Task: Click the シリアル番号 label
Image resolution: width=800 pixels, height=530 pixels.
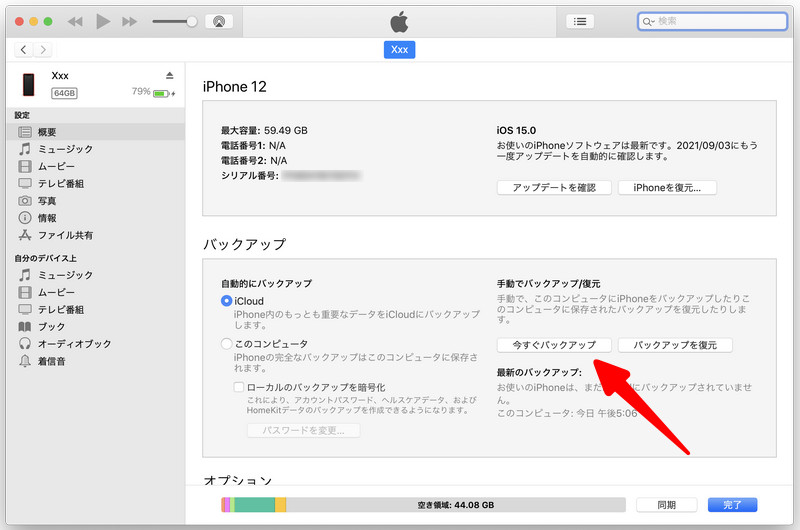Action: point(249,176)
